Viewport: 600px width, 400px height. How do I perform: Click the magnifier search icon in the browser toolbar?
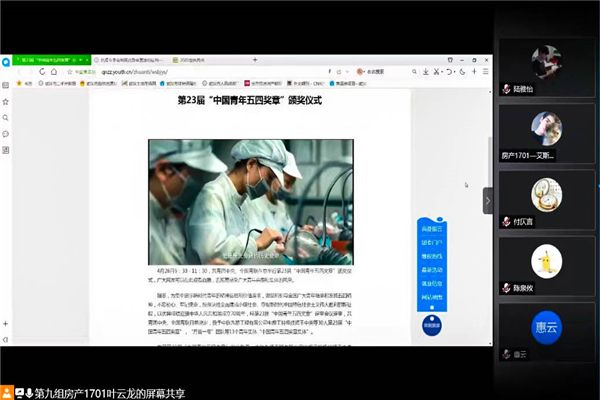(x=414, y=72)
